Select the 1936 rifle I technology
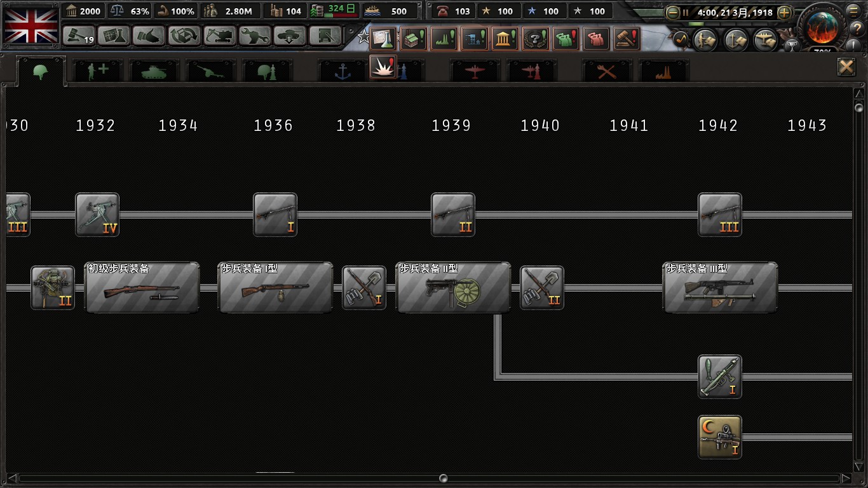 tap(275, 215)
